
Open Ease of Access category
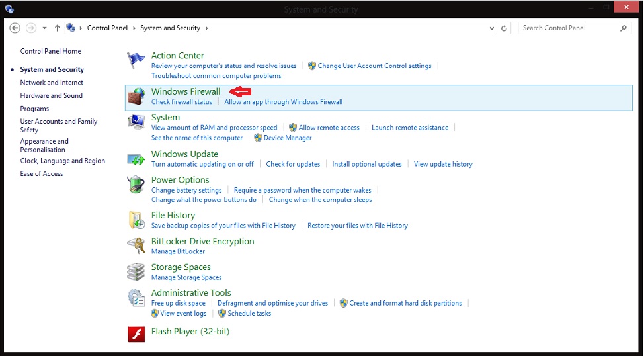tap(42, 174)
